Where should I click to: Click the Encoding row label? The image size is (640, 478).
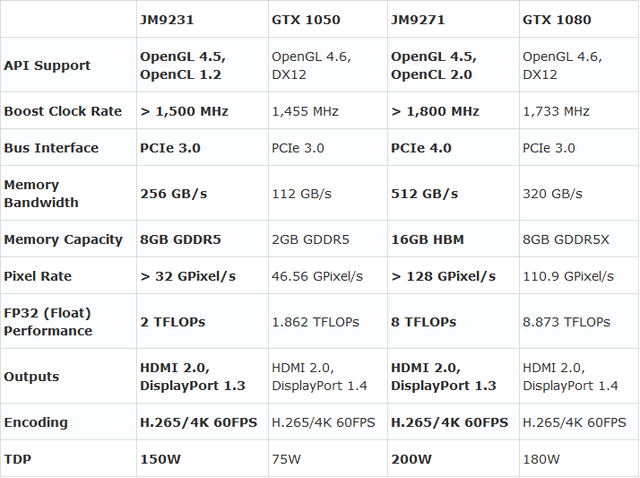pyautogui.click(x=36, y=422)
